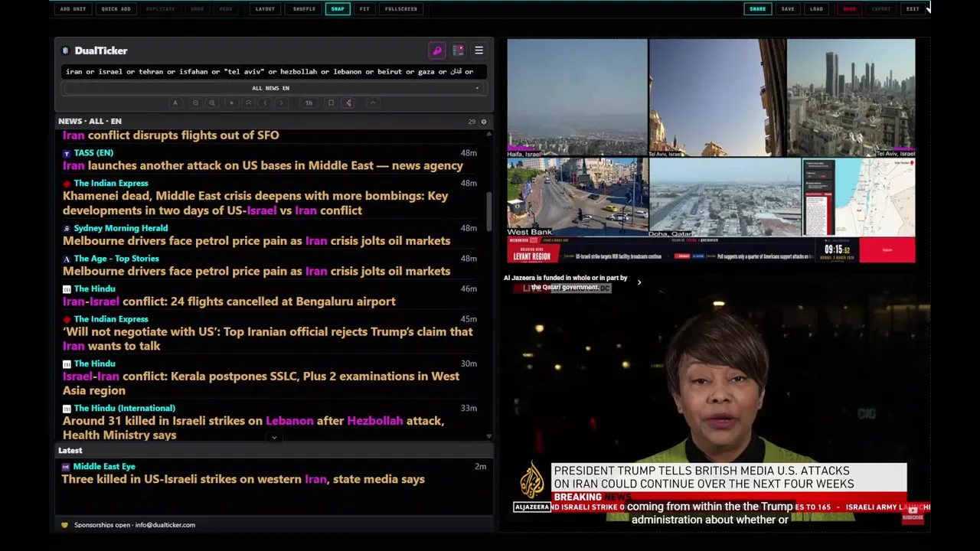980x551 pixels.
Task: Click the bookmark icon in ticker toolbar
Action: [331, 103]
